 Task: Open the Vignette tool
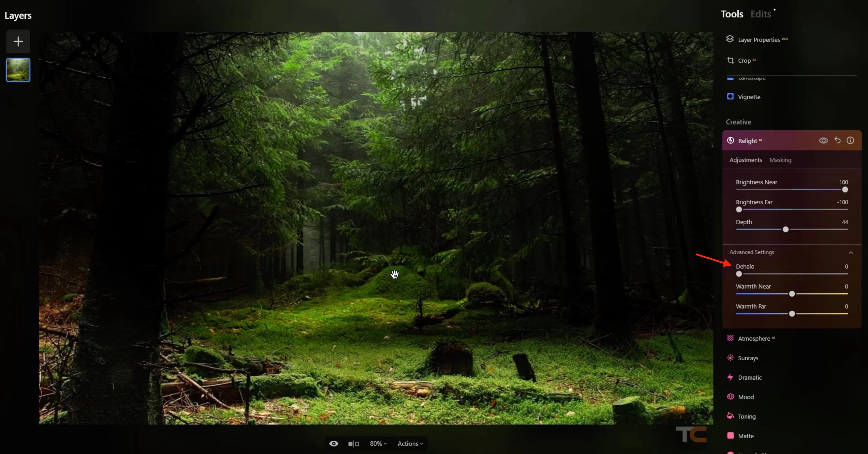point(749,97)
